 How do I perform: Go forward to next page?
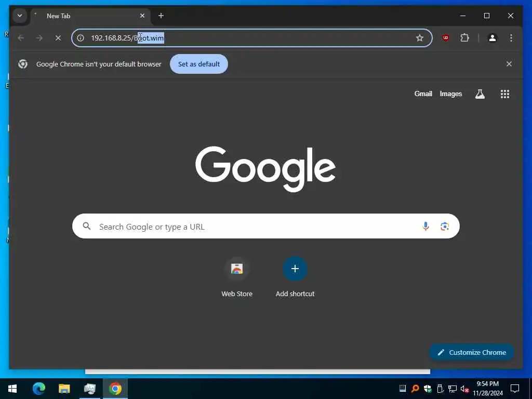39,38
